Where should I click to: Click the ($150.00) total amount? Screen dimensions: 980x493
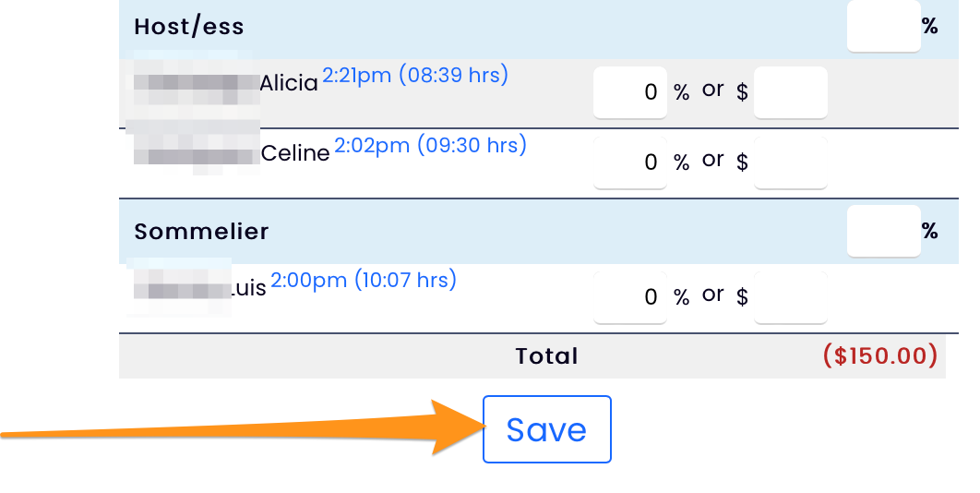pos(879,355)
